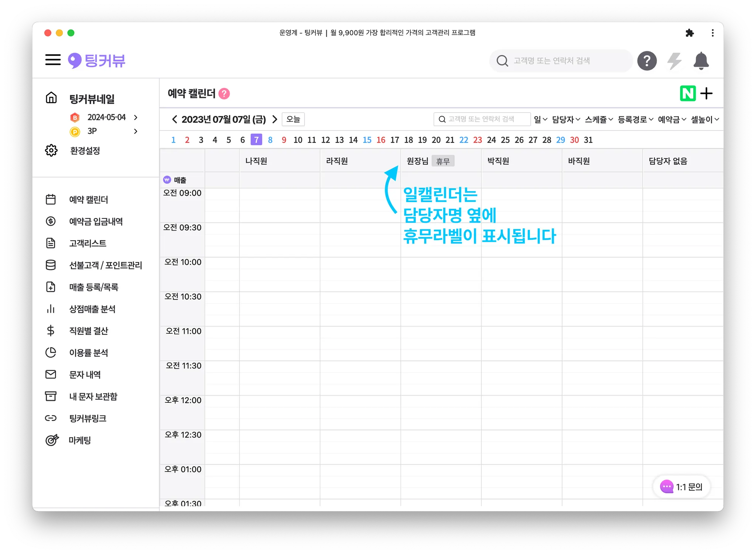Open the help question mark icon in header
Viewport: 756px width, 554px height.
tap(647, 61)
